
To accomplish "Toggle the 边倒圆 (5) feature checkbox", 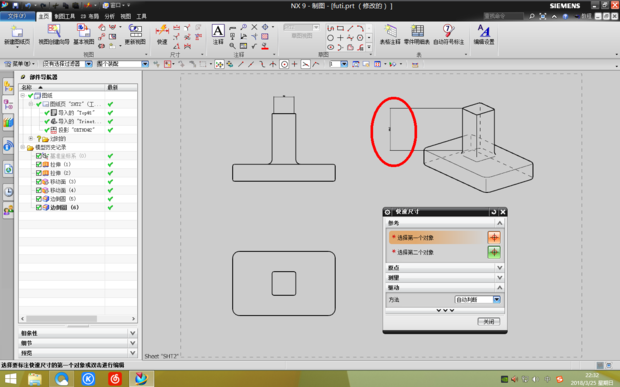I will 39,199.
